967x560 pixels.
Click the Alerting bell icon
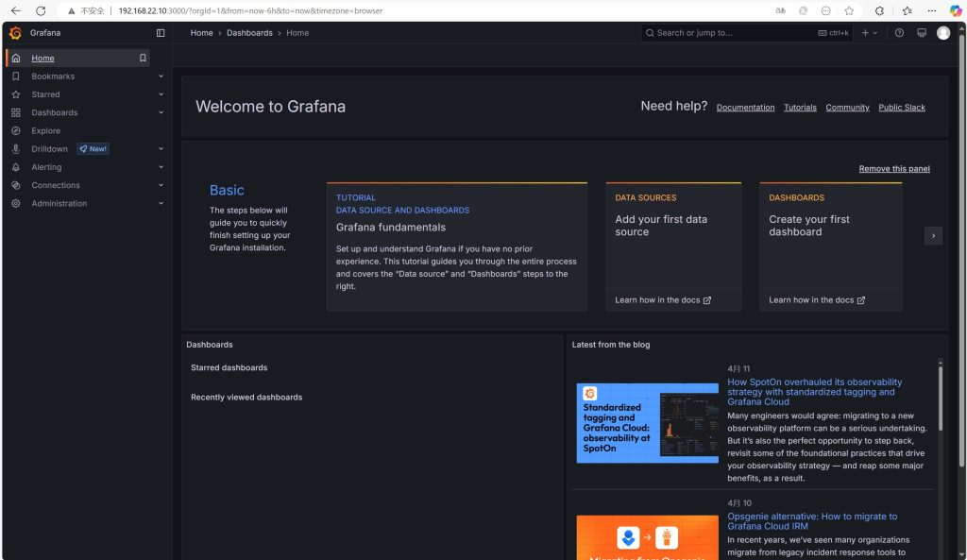(x=16, y=167)
